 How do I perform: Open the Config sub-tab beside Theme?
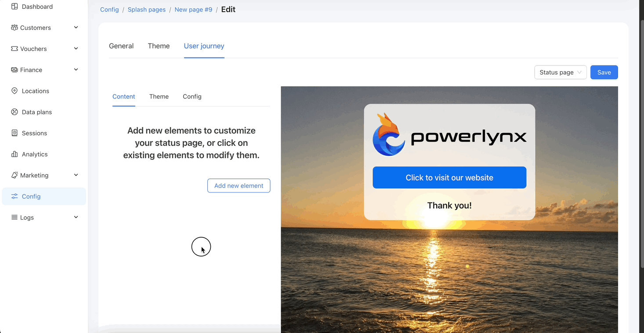tap(192, 97)
